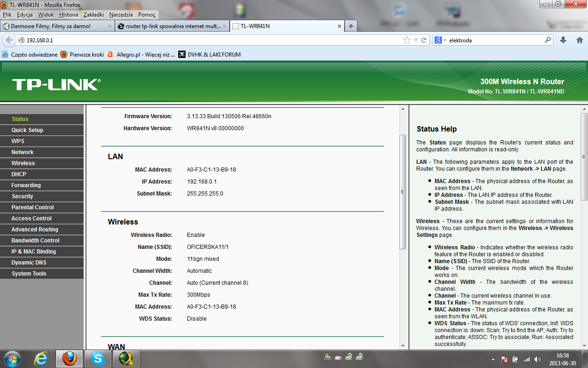The image size is (588, 368).
Task: Go to Wireless settings in the sidebar
Action: (x=42, y=163)
